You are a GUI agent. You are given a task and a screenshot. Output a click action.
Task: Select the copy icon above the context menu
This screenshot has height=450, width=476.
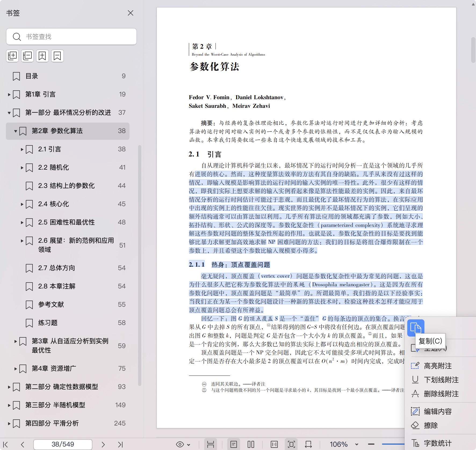(x=415, y=328)
